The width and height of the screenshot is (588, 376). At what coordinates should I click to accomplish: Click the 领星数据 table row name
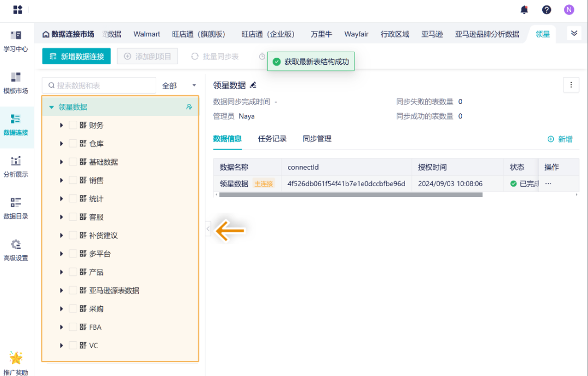pyautogui.click(x=234, y=184)
